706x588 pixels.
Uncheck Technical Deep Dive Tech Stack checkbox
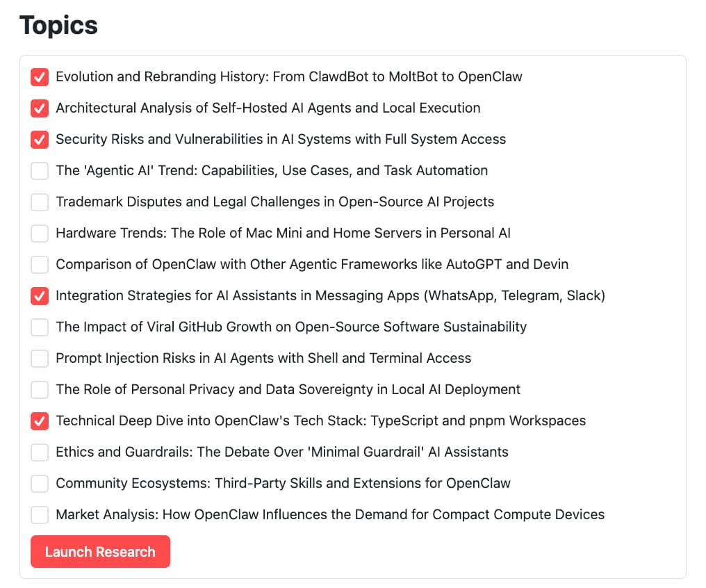[40, 420]
